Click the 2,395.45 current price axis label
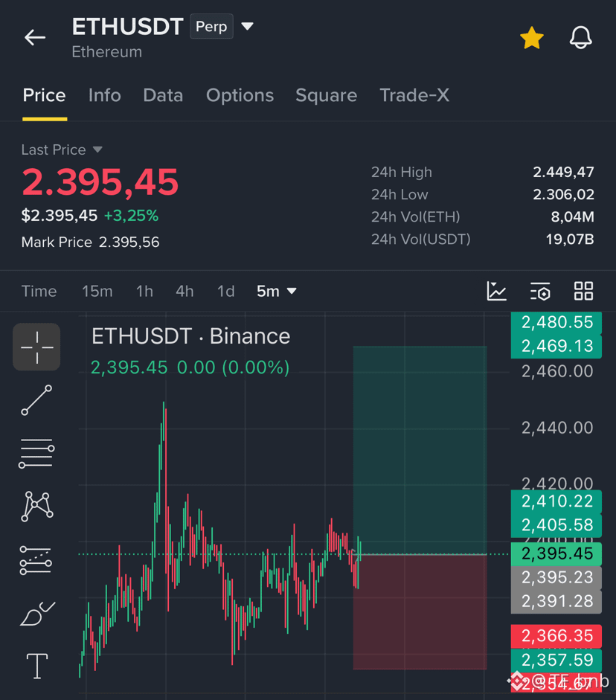Viewport: 616px width, 700px height. click(x=556, y=553)
